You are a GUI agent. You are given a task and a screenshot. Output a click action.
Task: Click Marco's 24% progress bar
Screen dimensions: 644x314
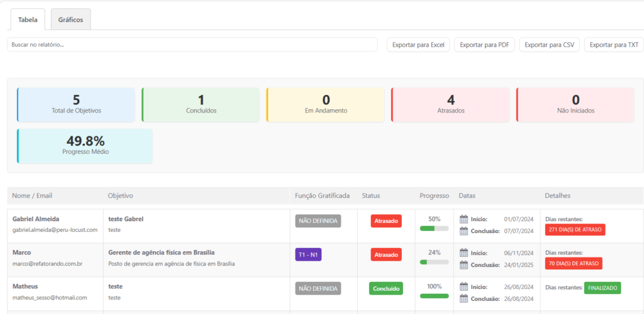coord(434,262)
